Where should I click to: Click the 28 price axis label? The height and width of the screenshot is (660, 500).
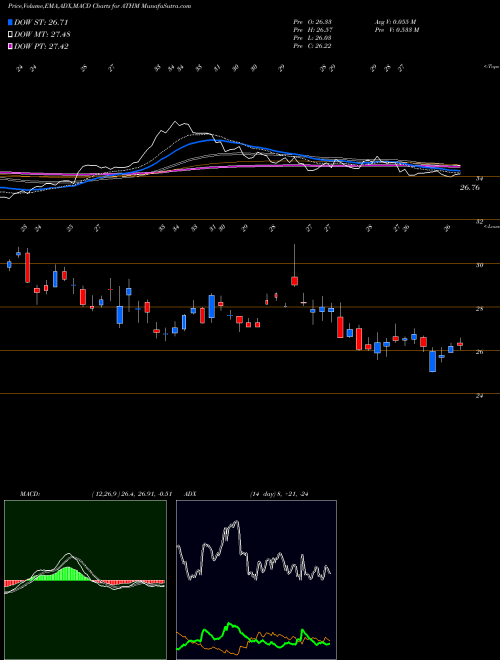point(479,309)
